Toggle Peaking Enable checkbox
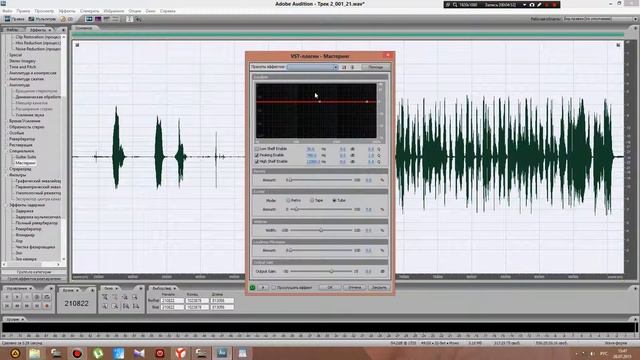The width and height of the screenshot is (640, 360). tap(257, 156)
